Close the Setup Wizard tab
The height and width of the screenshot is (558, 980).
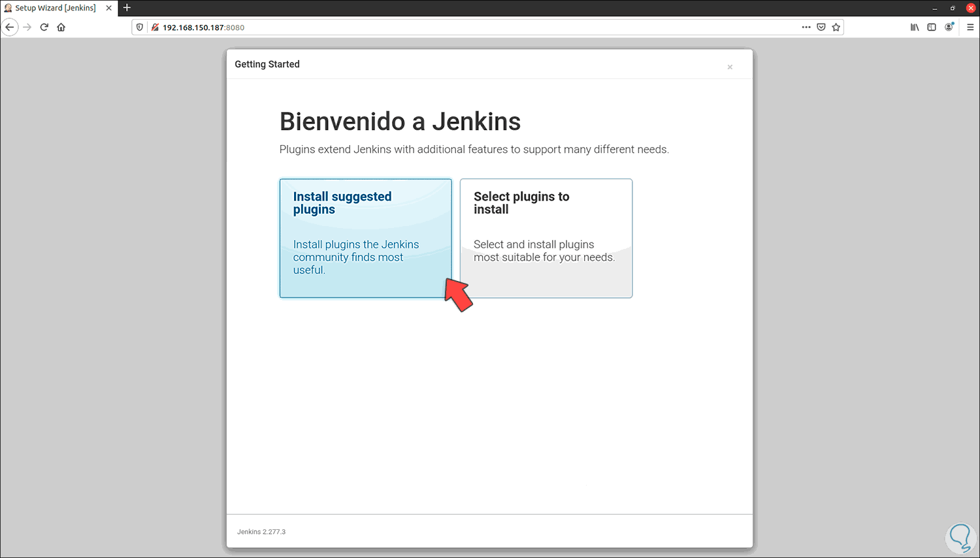(108, 8)
